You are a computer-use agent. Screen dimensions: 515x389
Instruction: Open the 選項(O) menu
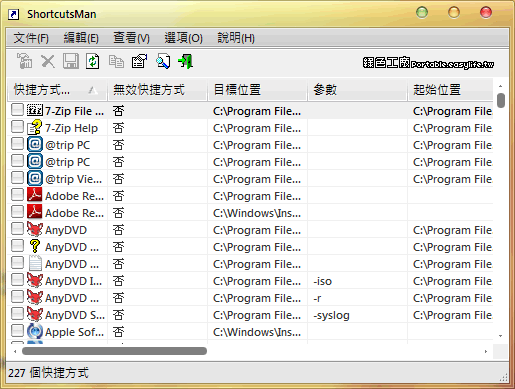point(183,38)
